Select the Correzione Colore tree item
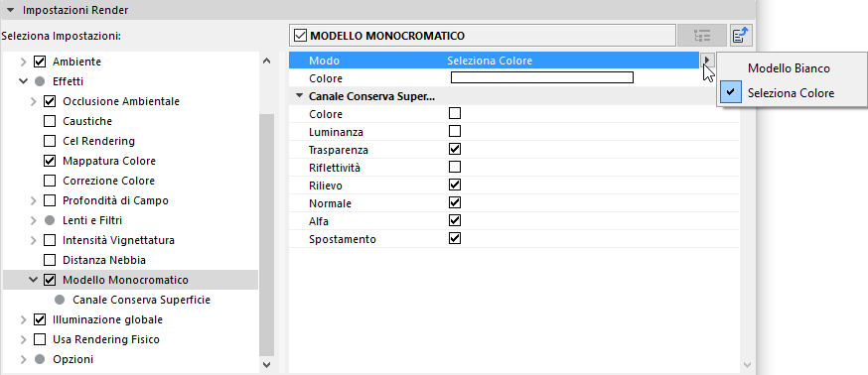The image size is (868, 375). (x=108, y=181)
